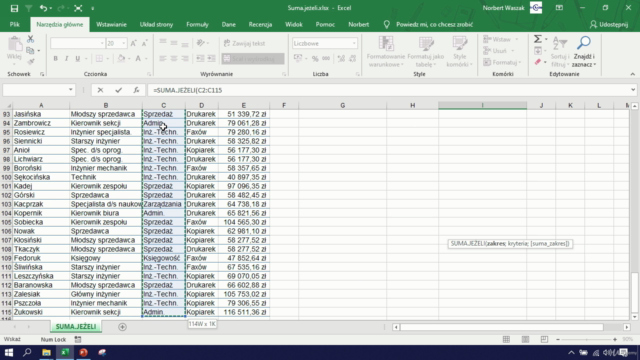Switch to Page Layout view

coord(525,339)
